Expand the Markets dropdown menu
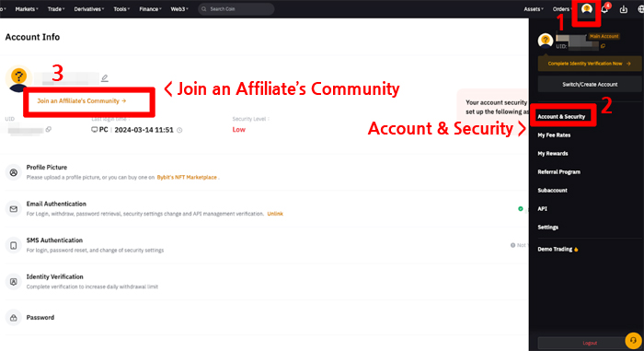 [x=27, y=9]
